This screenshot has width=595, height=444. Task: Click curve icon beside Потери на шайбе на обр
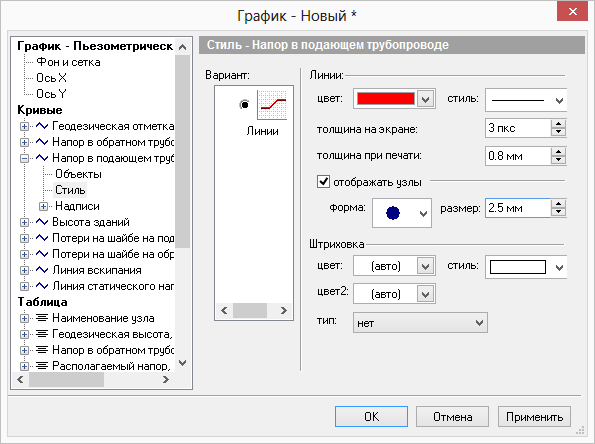[42, 253]
